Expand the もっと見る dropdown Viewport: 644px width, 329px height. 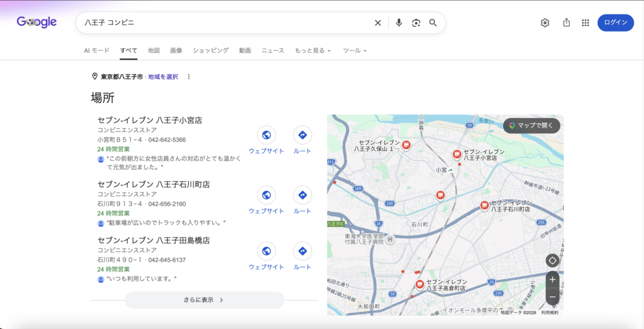313,50
